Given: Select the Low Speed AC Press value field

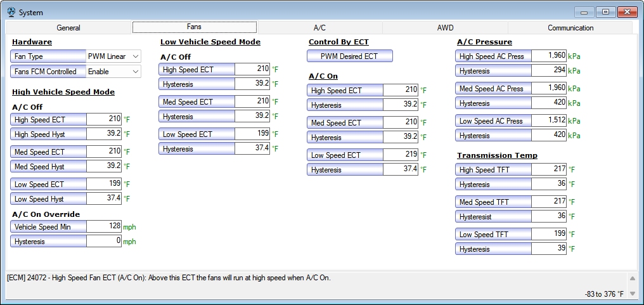Looking at the screenshot, I should pyautogui.click(x=549, y=120).
